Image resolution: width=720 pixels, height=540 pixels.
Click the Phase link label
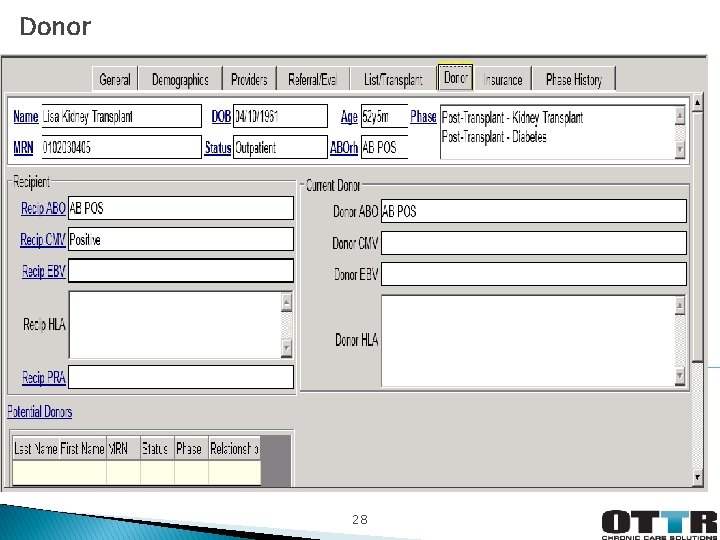(x=423, y=117)
